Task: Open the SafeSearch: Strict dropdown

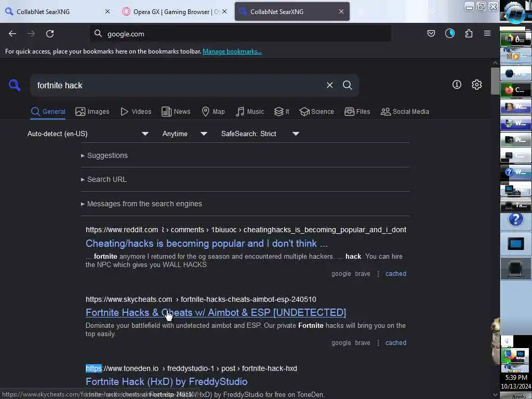Action: coord(260,134)
